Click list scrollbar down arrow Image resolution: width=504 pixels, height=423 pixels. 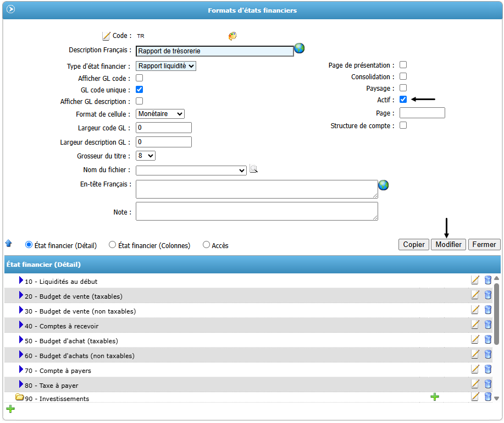(x=497, y=398)
